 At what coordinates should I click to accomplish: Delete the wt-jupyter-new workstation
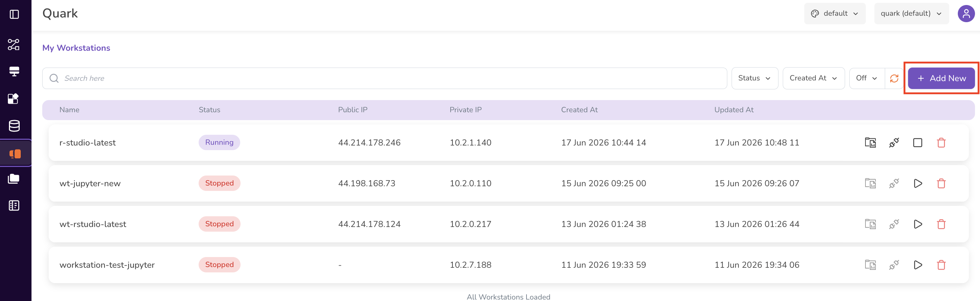(941, 183)
